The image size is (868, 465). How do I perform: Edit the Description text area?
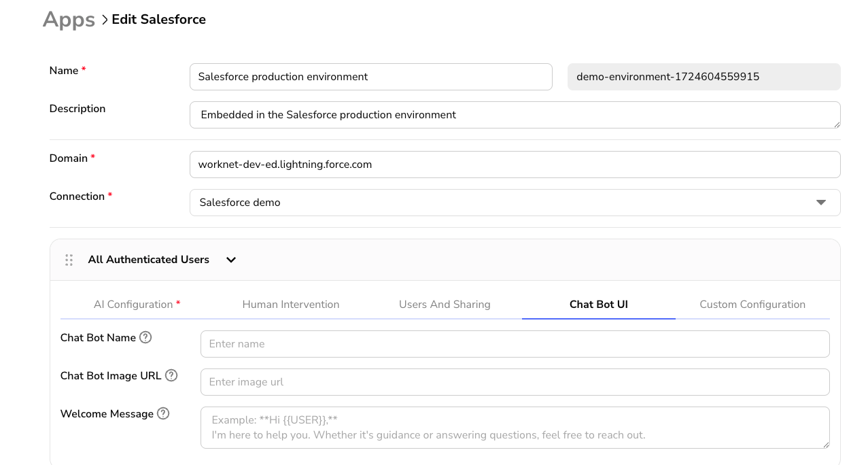[515, 115]
